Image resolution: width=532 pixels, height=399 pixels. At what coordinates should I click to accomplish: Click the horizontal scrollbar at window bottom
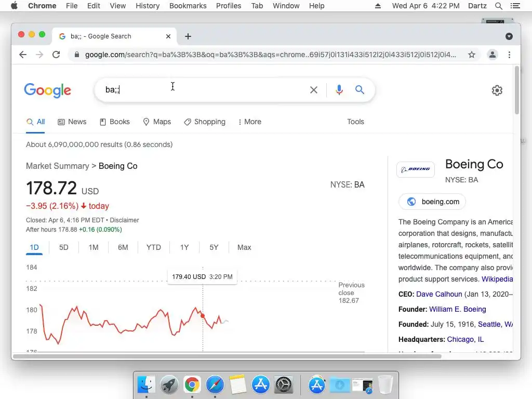[227, 356]
